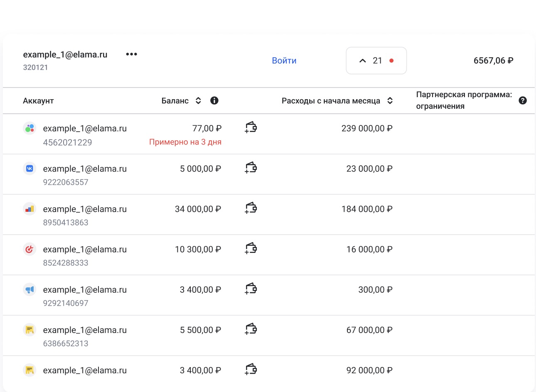Click the balance 5 500,00 ₽
Screen dimensions: 536x392
[x=201, y=330]
